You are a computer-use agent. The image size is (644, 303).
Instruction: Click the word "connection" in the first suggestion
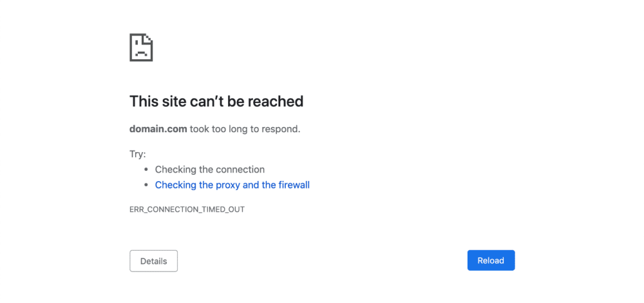coord(240,170)
